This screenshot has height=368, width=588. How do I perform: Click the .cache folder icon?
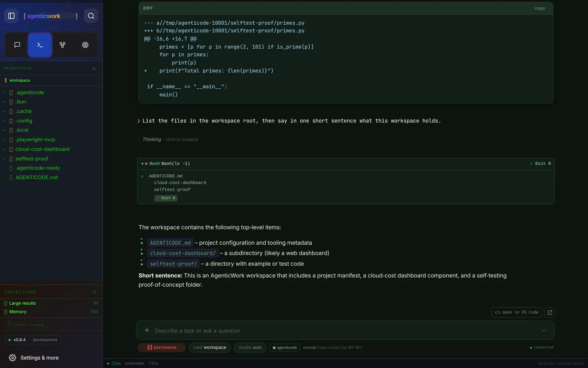click(11, 112)
